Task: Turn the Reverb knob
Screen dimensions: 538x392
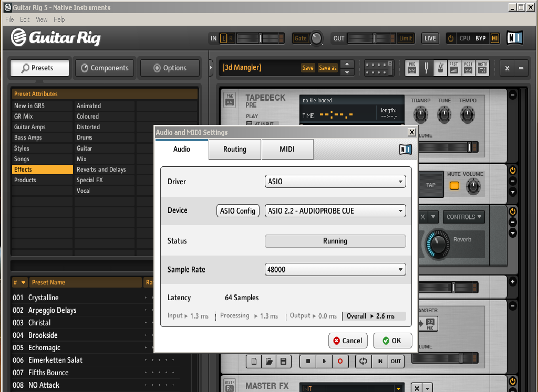Action: [x=438, y=243]
